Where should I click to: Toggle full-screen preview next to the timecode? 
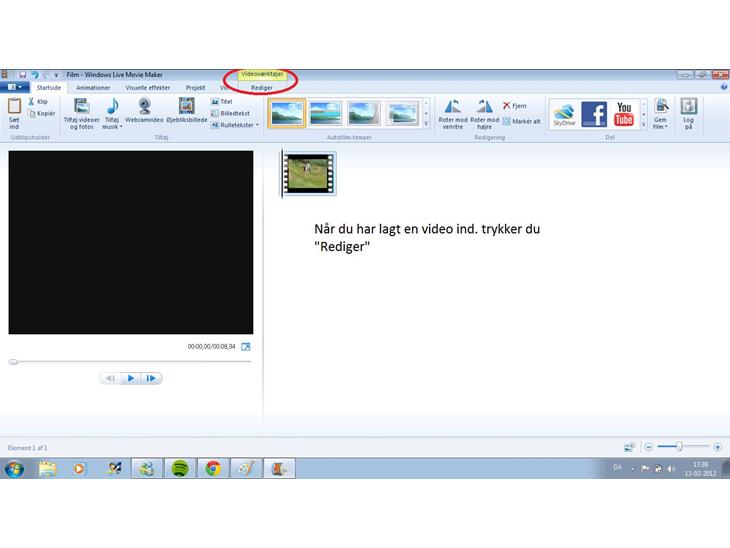point(246,347)
